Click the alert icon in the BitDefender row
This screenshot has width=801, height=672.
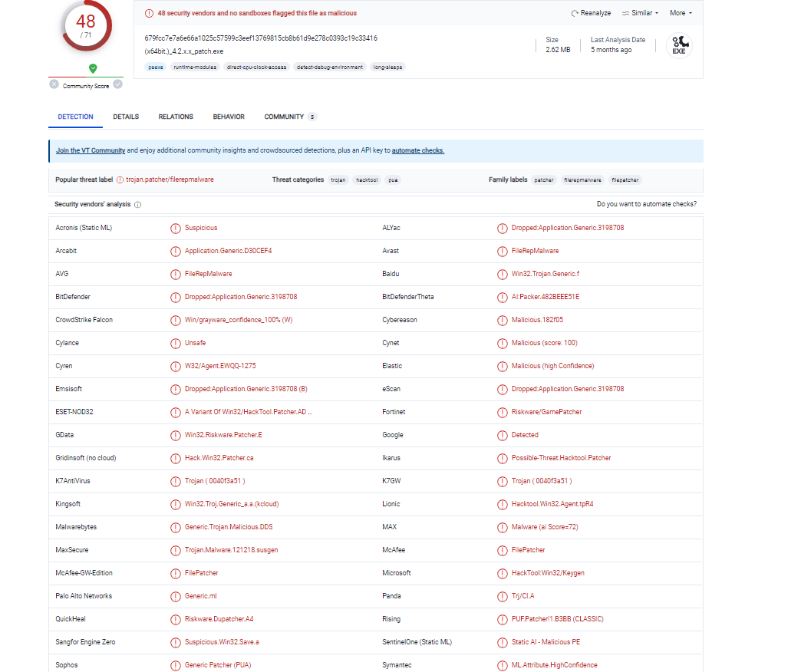[176, 297]
